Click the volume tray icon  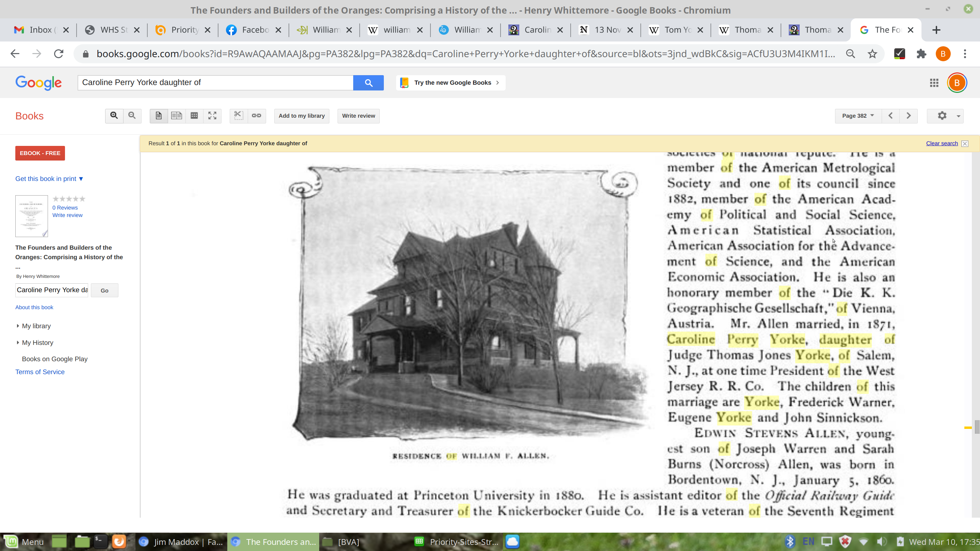pyautogui.click(x=881, y=542)
